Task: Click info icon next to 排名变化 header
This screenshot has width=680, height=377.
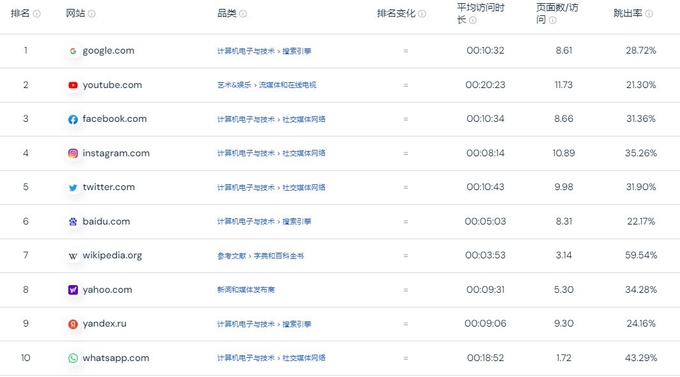Action: 422,14
